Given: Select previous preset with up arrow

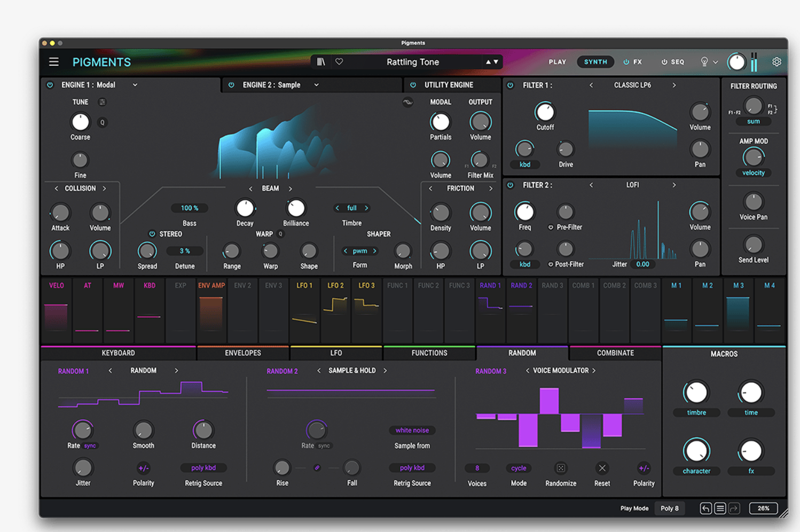Looking at the screenshot, I should [x=488, y=62].
